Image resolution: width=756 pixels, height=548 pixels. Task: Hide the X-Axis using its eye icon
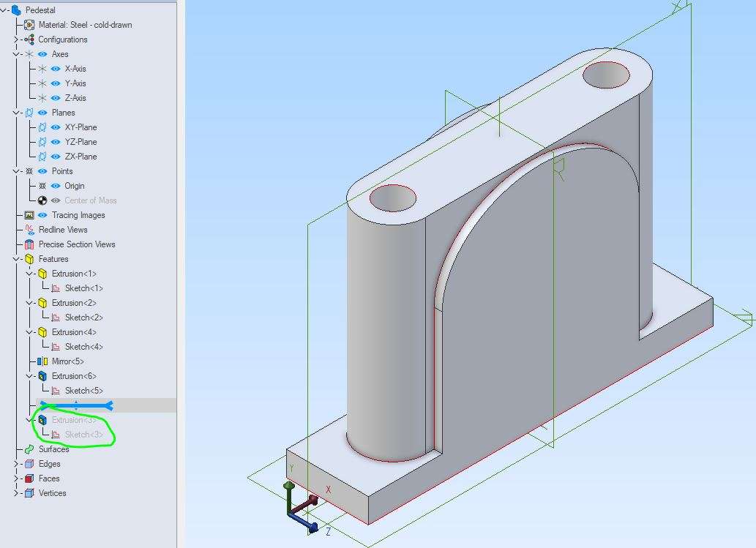click(56, 69)
